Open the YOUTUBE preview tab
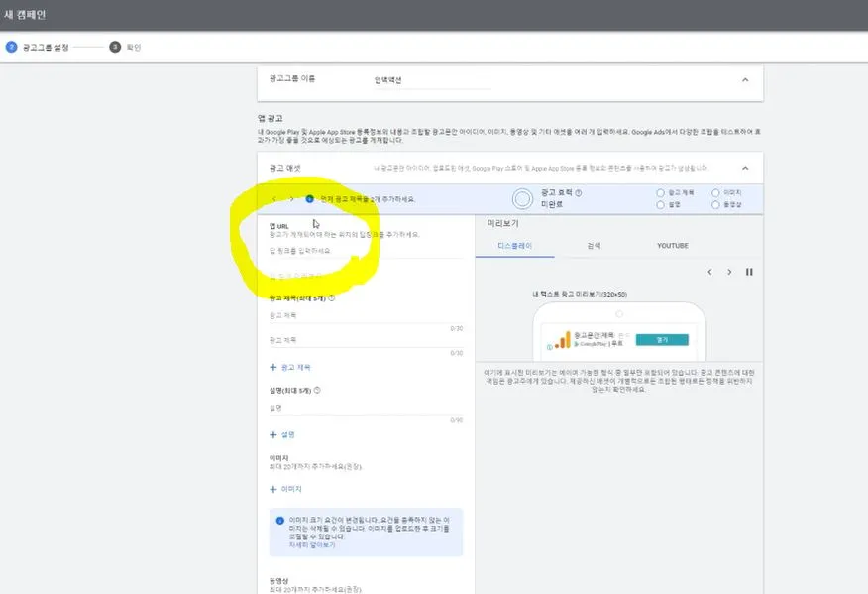This screenshot has width=868, height=594. (x=672, y=246)
